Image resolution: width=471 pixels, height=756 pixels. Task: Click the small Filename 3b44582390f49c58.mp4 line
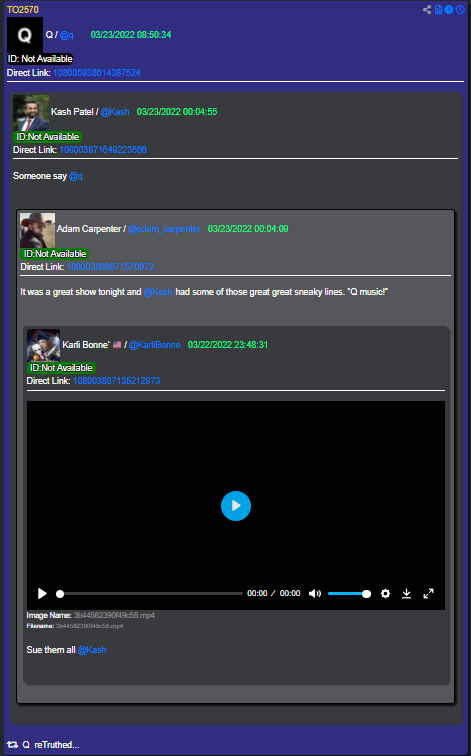[x=75, y=626]
